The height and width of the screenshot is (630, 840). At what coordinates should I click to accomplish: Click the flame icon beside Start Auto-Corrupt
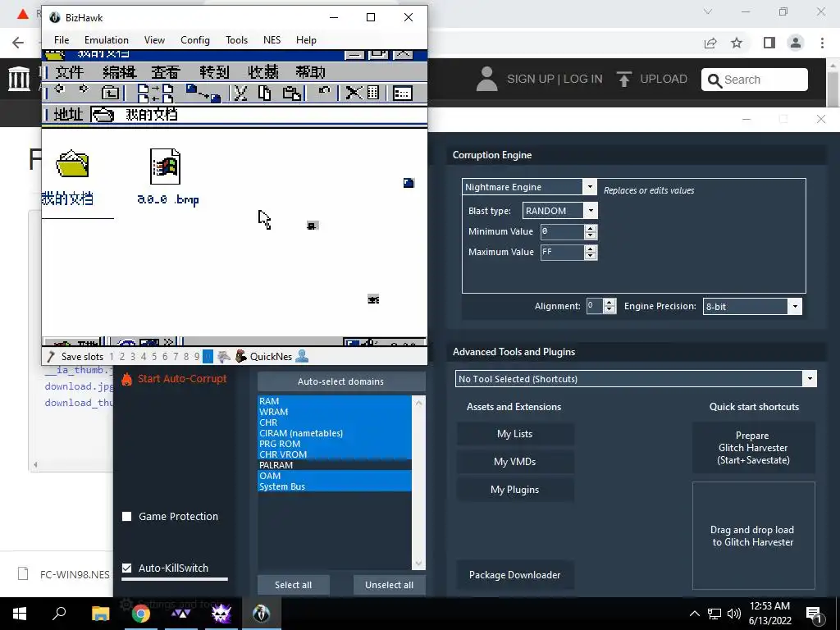click(x=126, y=379)
